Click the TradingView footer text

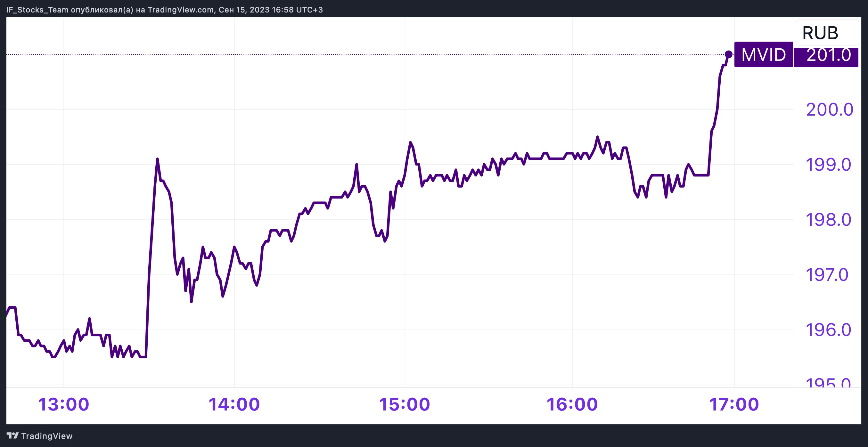[47, 436]
